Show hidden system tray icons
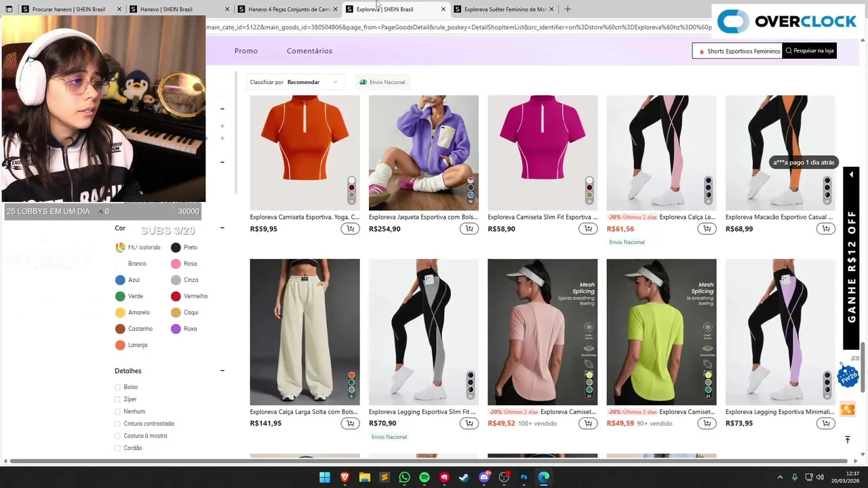 click(780, 477)
